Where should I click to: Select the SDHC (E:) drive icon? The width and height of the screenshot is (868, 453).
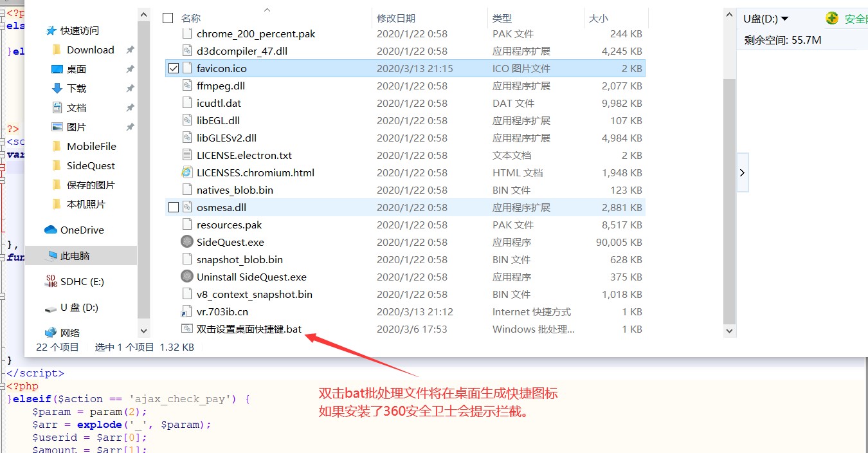click(x=51, y=281)
